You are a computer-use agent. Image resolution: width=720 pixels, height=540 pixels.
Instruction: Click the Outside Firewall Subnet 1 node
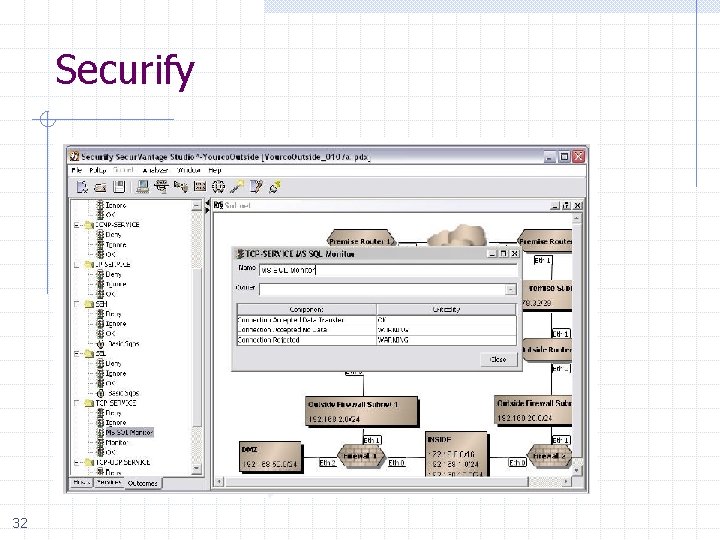362,411
